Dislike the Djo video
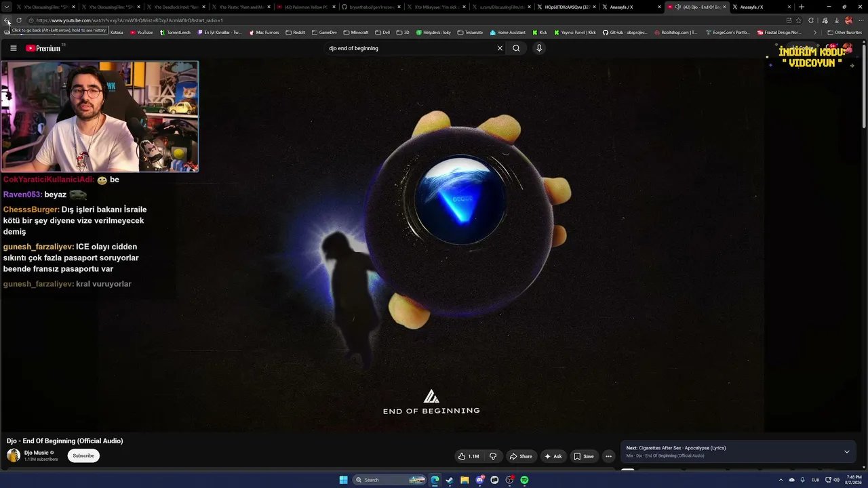868x488 pixels. pyautogui.click(x=493, y=456)
